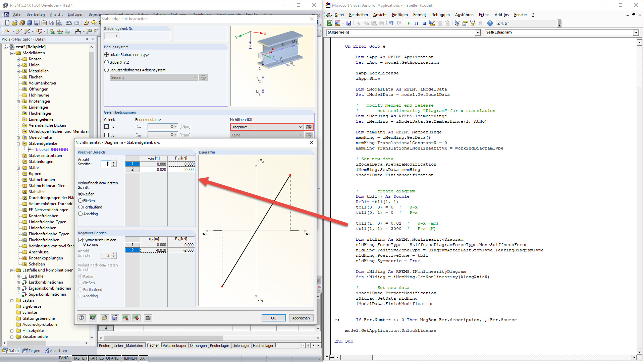Image resolution: width=644 pixels, height=362 pixels.
Task: Click the Abbrechen button
Action: coord(301,318)
